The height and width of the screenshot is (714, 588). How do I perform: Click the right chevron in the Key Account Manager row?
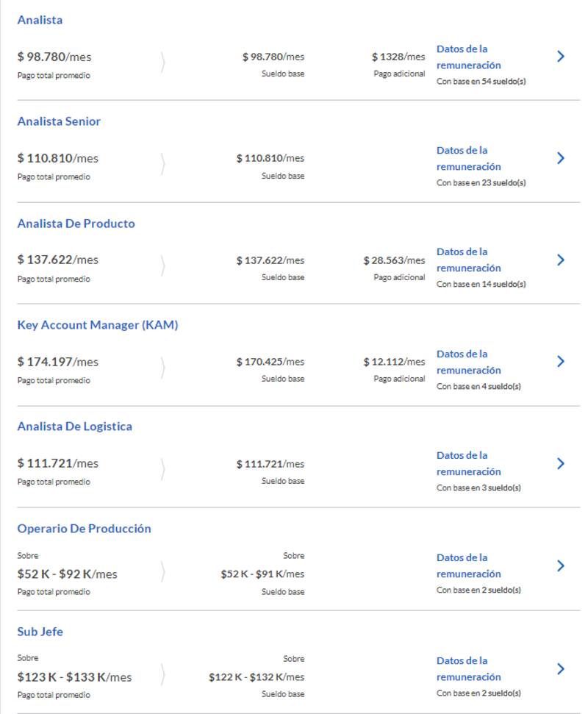[561, 361]
